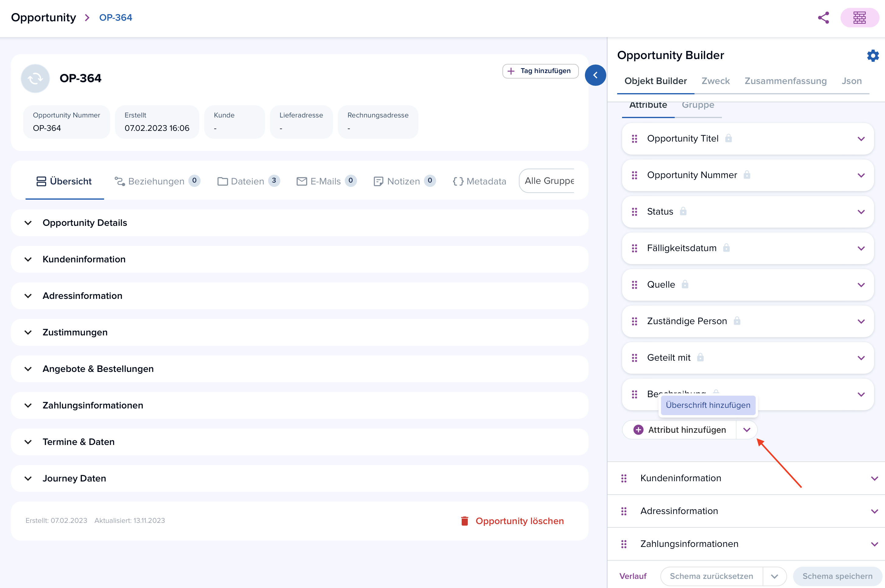Image resolution: width=885 pixels, height=588 pixels.
Task: Click lock icon beside Fälligkeitsdatum
Action: coord(726,248)
